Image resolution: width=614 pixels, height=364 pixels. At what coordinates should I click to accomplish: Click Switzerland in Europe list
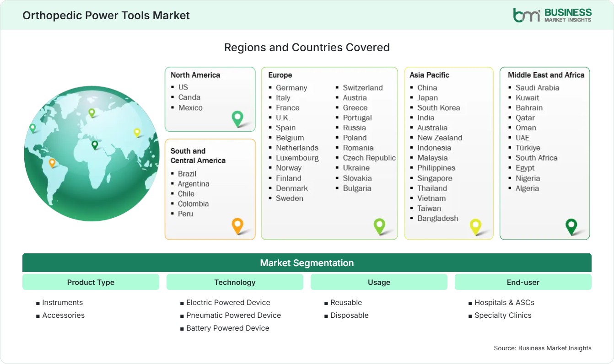pos(363,88)
